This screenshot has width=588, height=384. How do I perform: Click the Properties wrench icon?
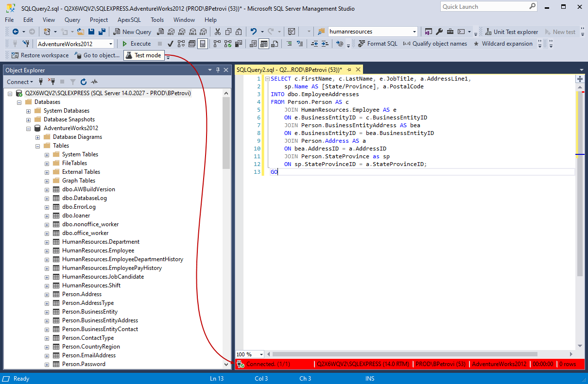click(439, 32)
